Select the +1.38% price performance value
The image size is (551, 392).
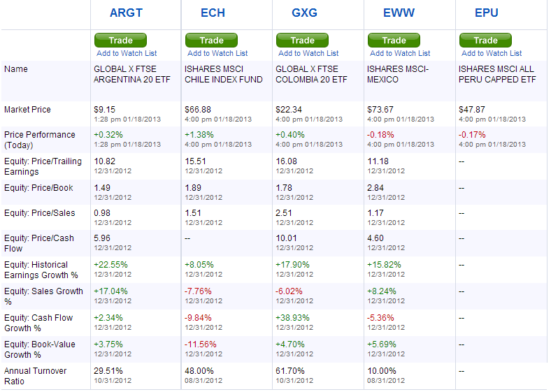coord(199,135)
